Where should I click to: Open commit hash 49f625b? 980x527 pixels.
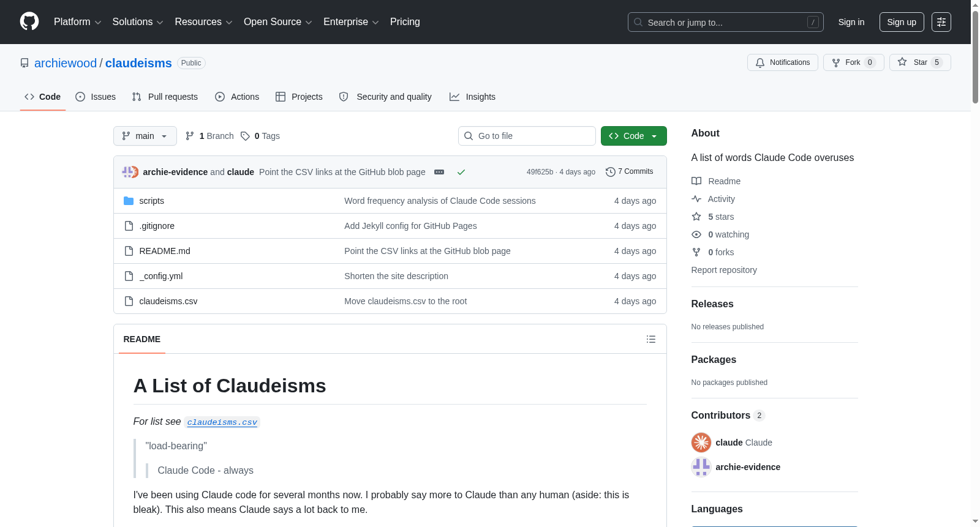tap(540, 172)
